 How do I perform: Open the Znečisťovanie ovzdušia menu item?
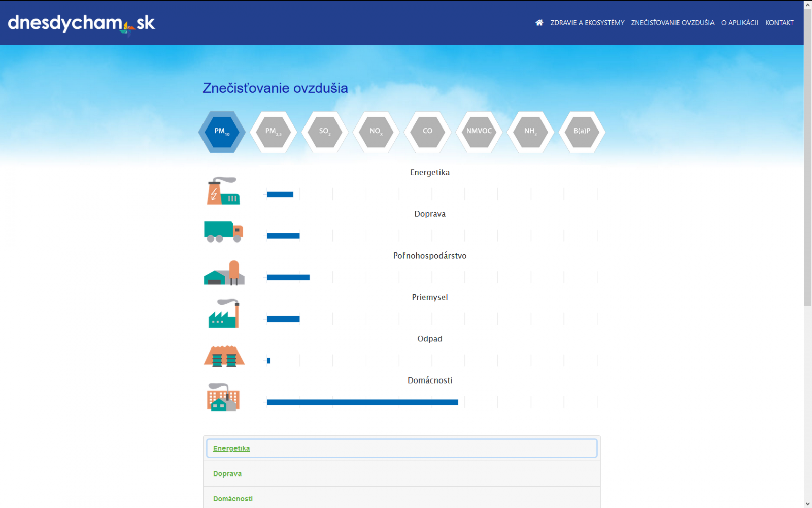[672, 23]
